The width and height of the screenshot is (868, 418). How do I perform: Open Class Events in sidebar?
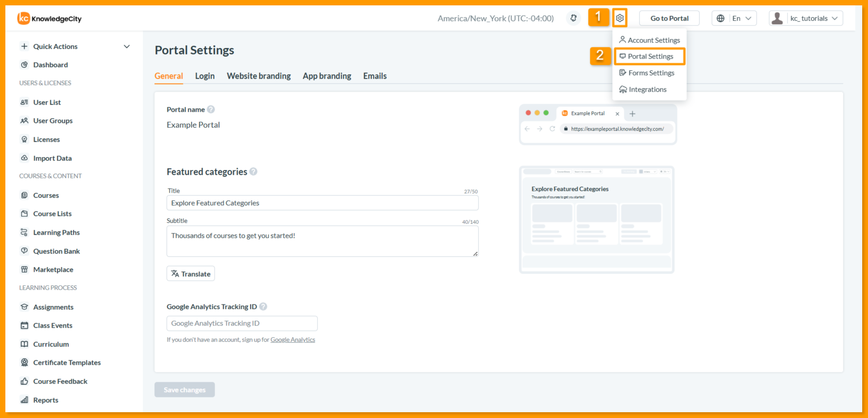tap(52, 325)
